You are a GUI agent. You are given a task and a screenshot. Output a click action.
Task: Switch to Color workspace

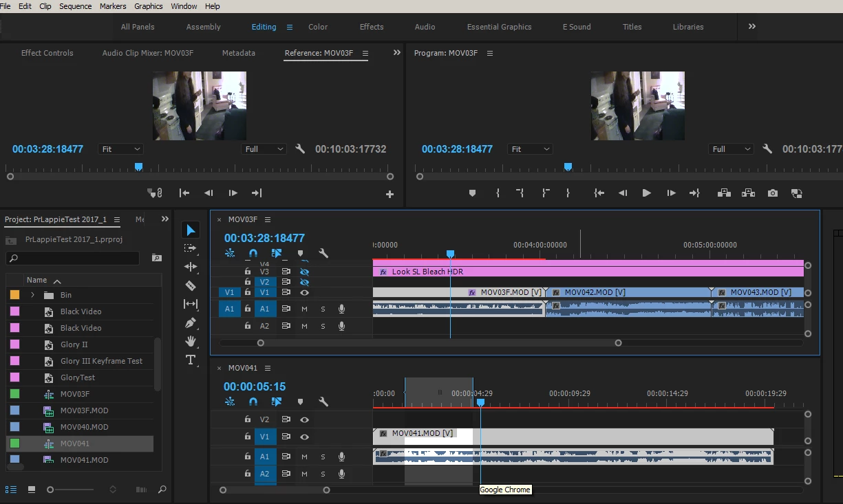click(318, 27)
